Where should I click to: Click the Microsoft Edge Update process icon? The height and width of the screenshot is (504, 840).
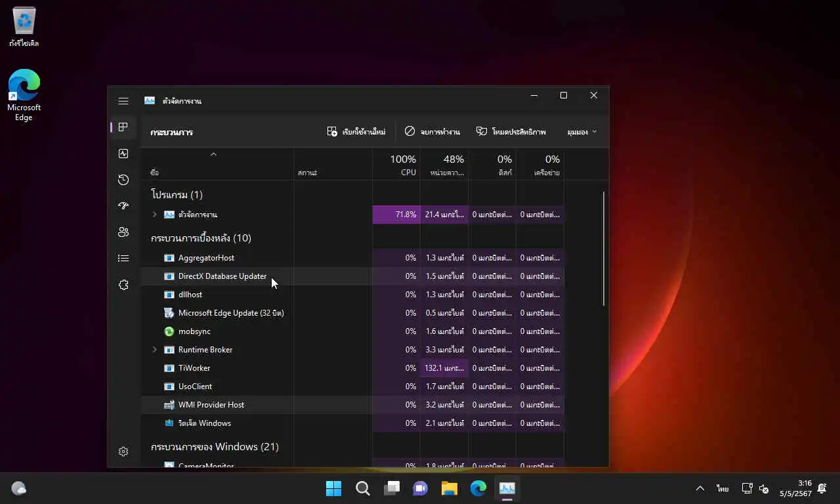coord(169,313)
